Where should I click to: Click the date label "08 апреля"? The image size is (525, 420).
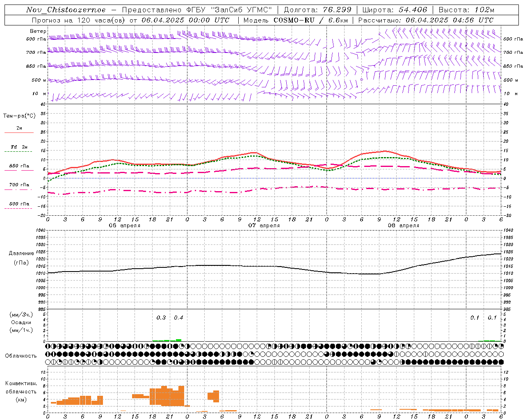coord(404,226)
